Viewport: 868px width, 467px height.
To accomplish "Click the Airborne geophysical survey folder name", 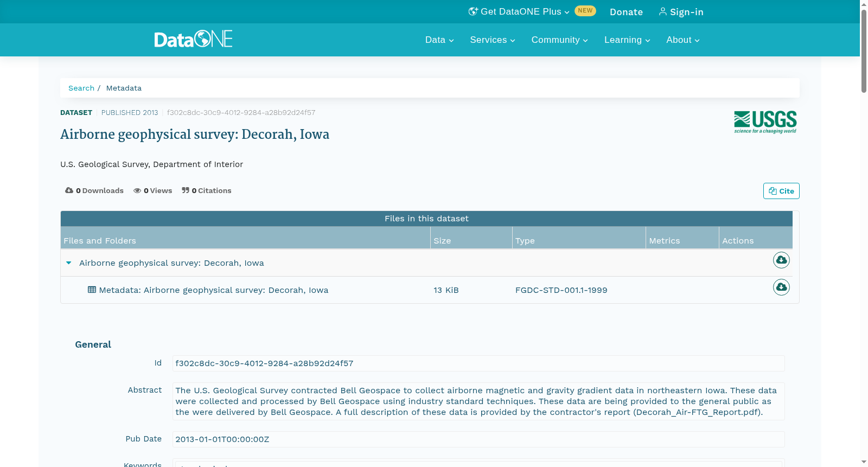I will click(171, 263).
